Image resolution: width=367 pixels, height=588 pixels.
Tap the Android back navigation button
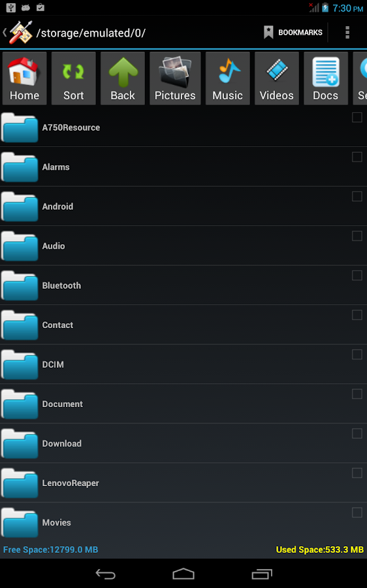(105, 574)
